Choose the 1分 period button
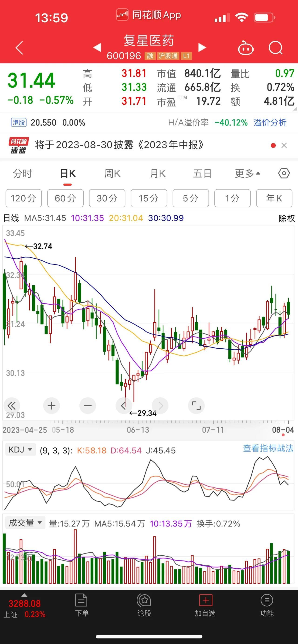 coord(232,198)
